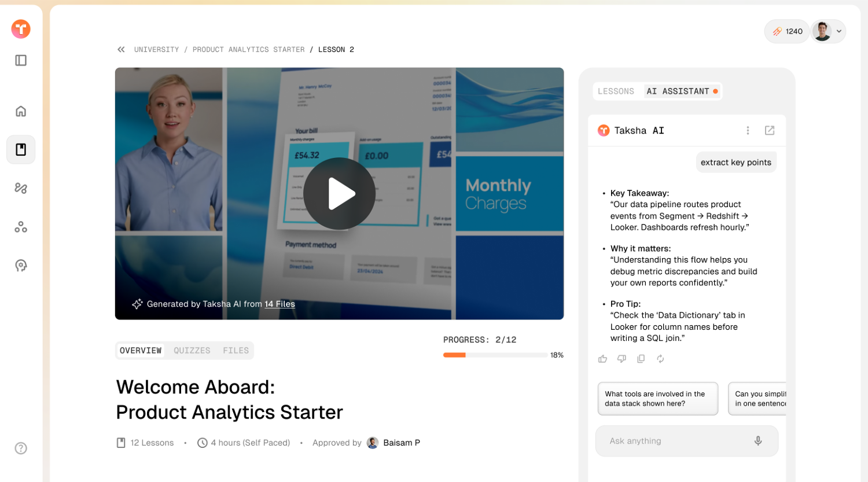Click LESSON 2 in breadcrumb
Screen dimensions: 868x482
click(x=336, y=50)
